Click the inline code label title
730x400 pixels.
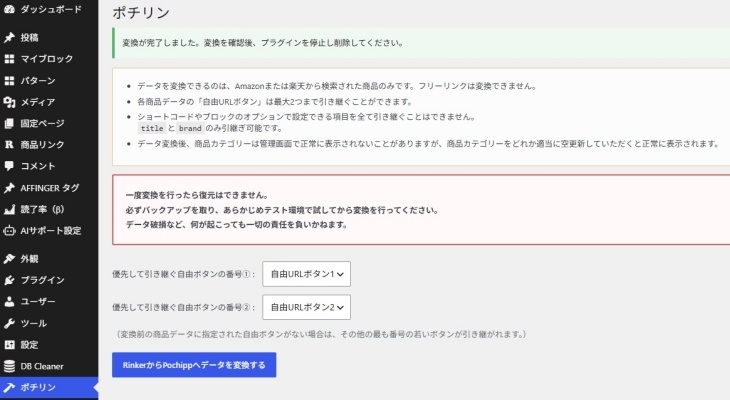[152, 129]
